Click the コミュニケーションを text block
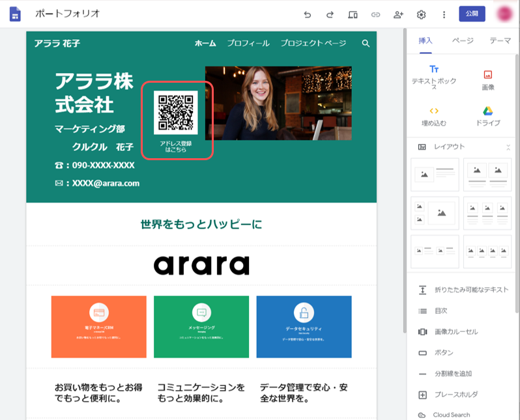Image resolution: width=520 pixels, height=420 pixels. tap(201, 393)
